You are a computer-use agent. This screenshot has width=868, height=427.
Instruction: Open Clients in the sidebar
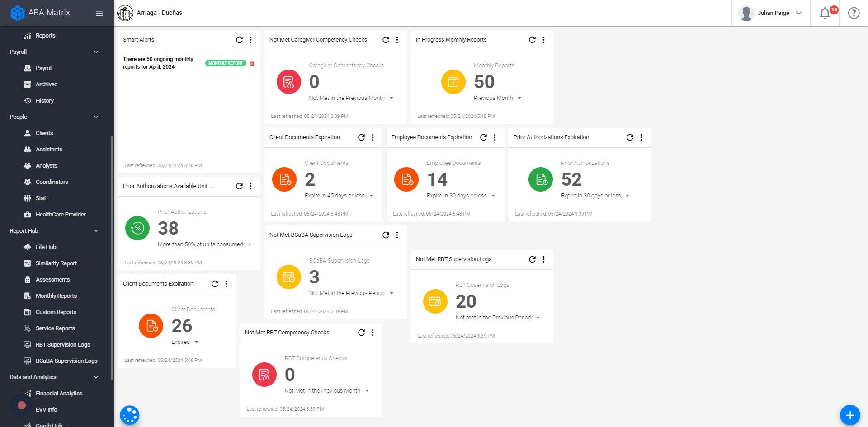click(x=44, y=133)
